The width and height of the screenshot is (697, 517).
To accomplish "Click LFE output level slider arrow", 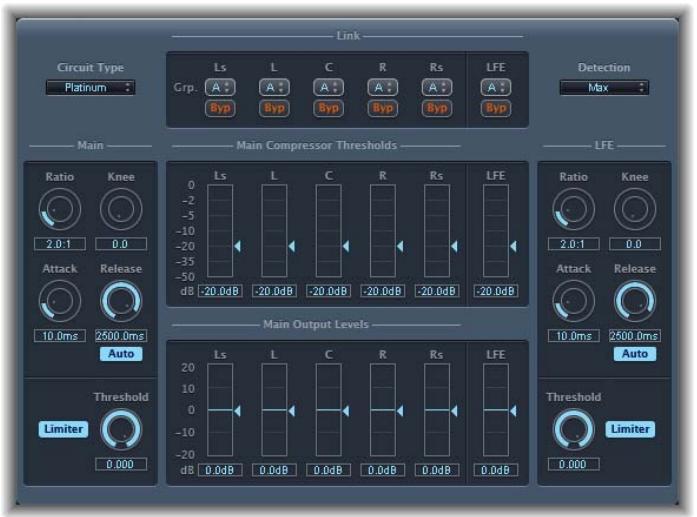I will pyautogui.click(x=513, y=411).
